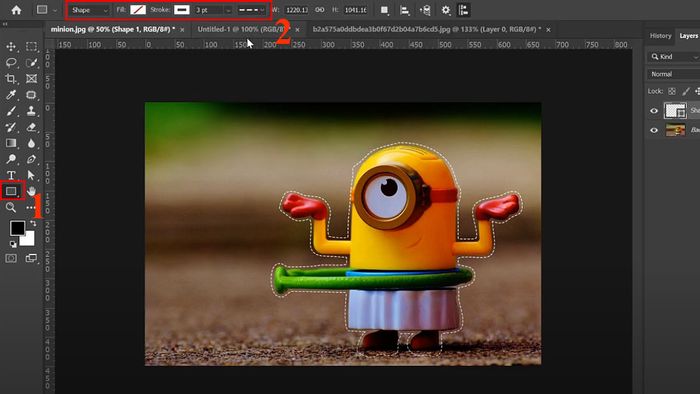Switch to minion.jpg document tab
700x394 pixels.
[112, 29]
